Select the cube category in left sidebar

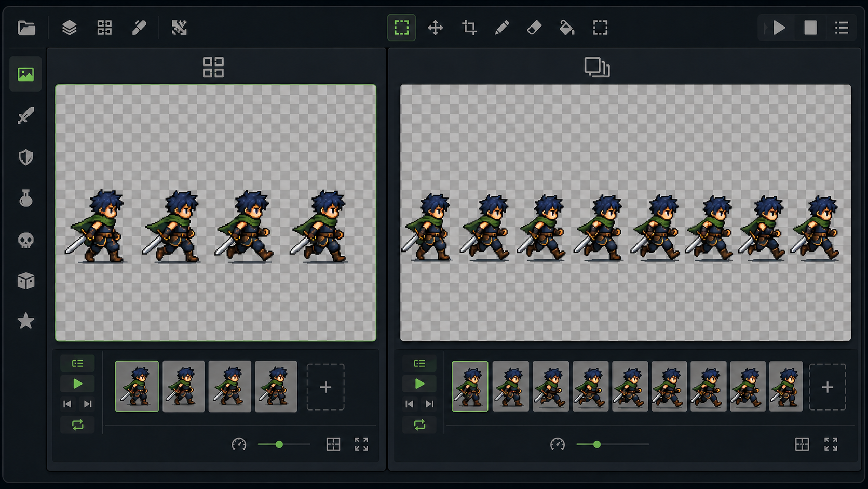click(25, 281)
